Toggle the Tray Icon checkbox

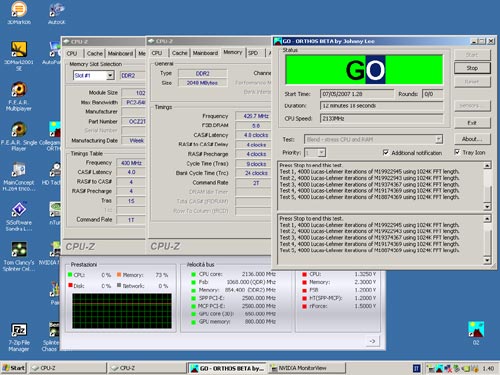tap(457, 152)
